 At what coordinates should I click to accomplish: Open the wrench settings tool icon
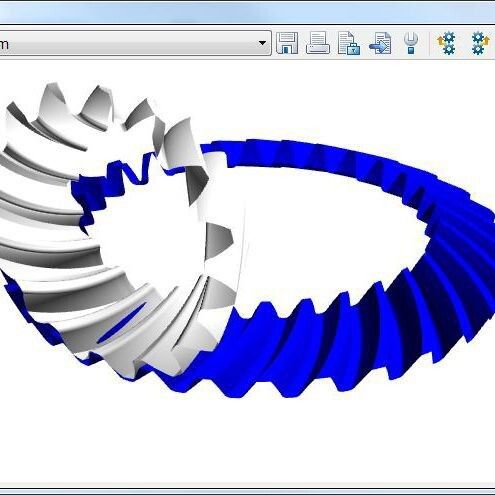click(x=411, y=43)
